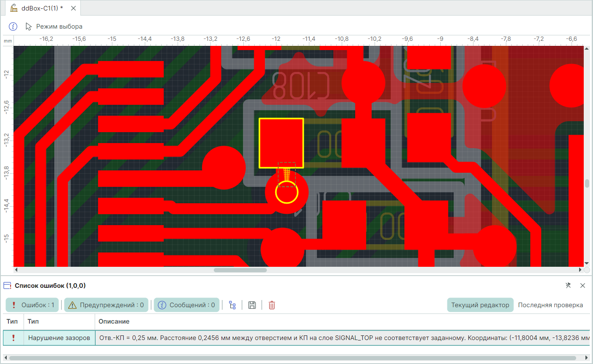This screenshot has width=593, height=364.
Task: Select the 'Текущий редактор' button
Action: 480,305
